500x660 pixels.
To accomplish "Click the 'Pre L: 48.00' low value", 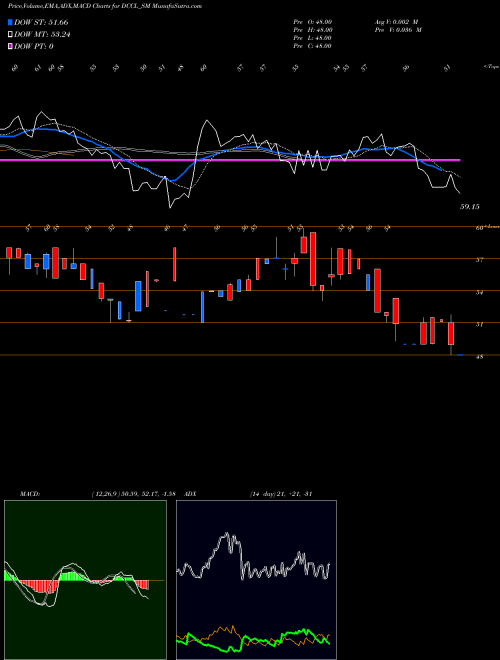I will [313, 38].
